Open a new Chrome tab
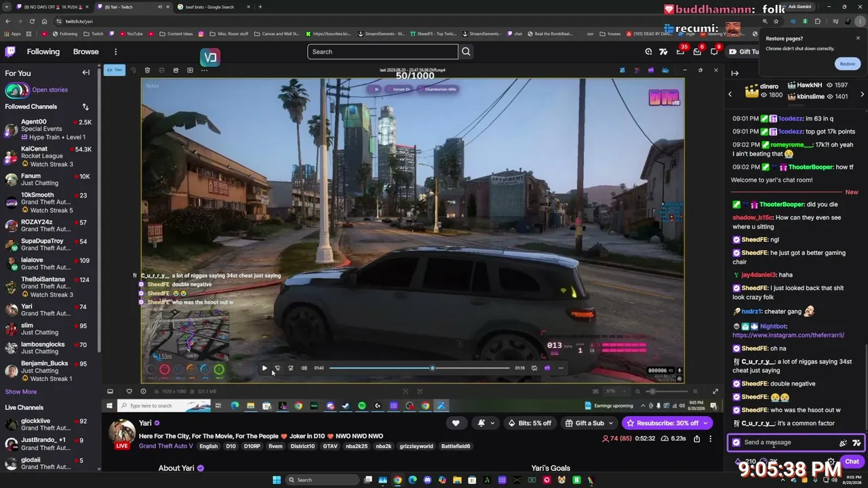Viewport: 868px width, 488px height. point(260,7)
